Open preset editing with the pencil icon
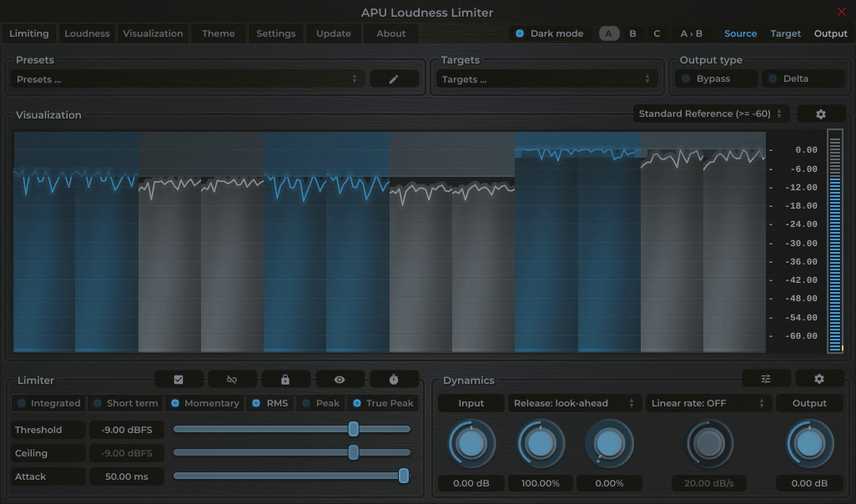Viewport: 856px width, 504px height. tap(394, 78)
